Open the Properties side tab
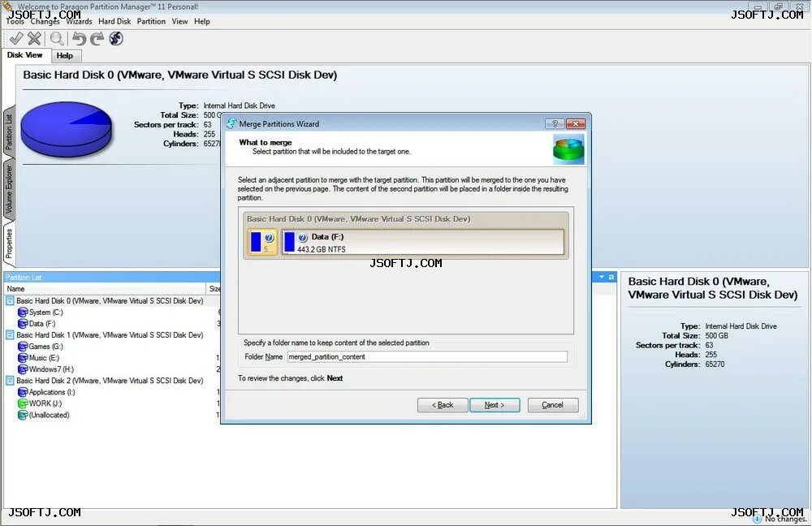Screen dimensions: 812x526 tap(8, 244)
